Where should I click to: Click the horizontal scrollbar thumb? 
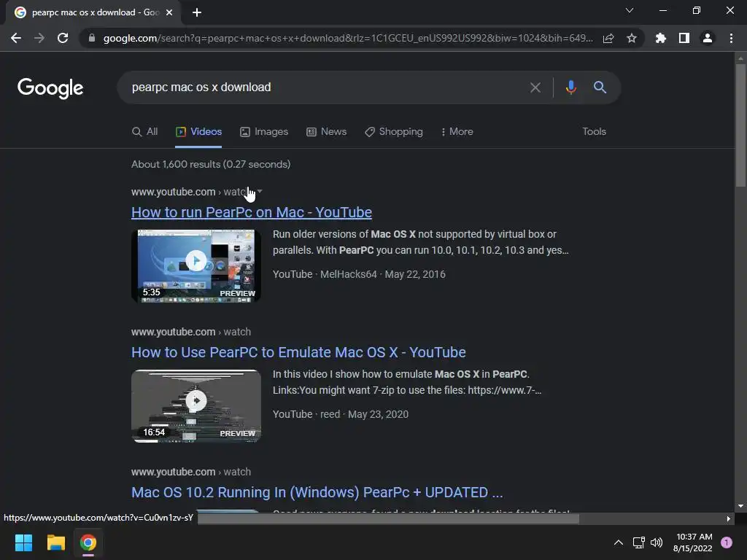click(x=388, y=518)
